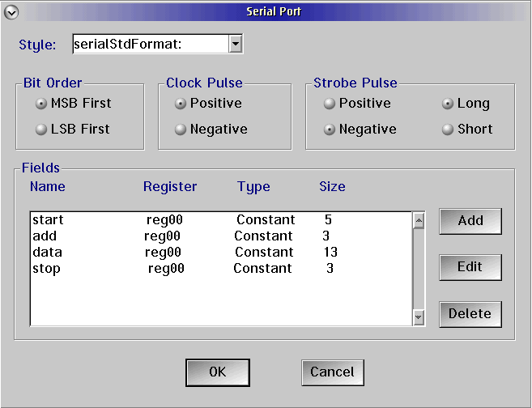Open the Style dropdown arrow
Screen dimensions: 532x408
[x=235, y=44]
